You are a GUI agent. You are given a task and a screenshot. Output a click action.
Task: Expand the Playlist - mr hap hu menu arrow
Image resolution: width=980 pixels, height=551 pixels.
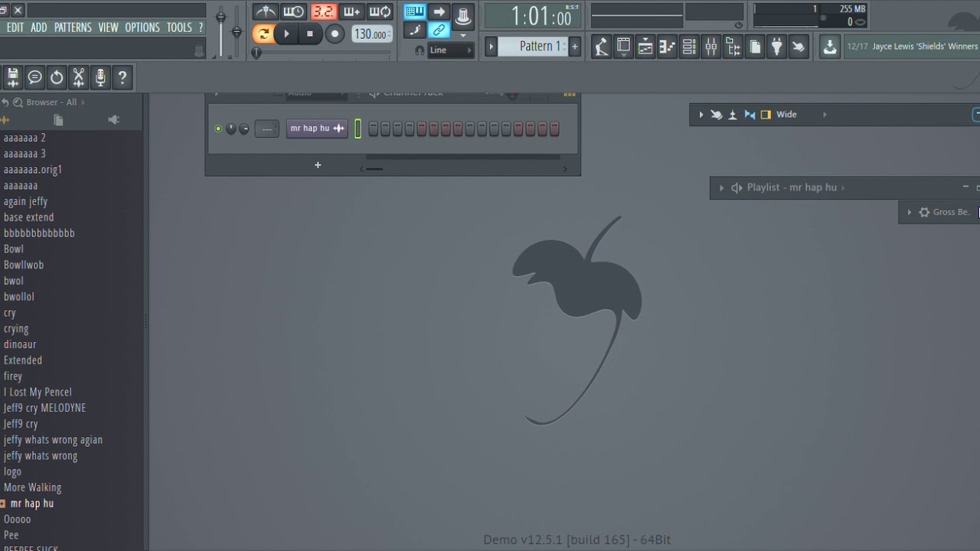point(721,187)
